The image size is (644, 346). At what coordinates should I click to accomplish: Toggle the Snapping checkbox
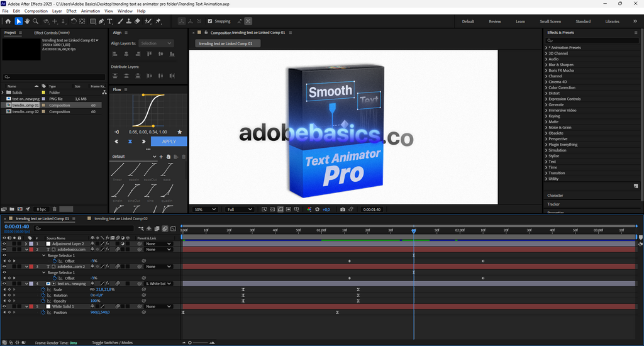(x=210, y=21)
